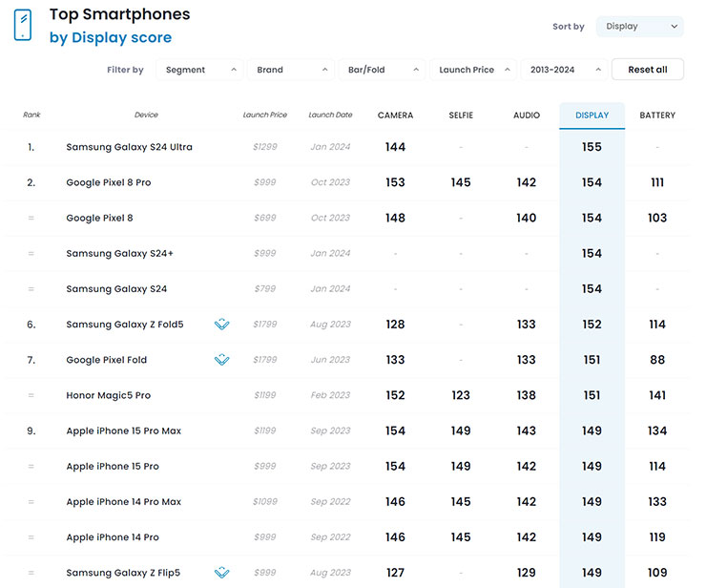Open the Sort by Display dropdown
Image resolution: width=706 pixels, height=588 pixels.
coord(639,27)
